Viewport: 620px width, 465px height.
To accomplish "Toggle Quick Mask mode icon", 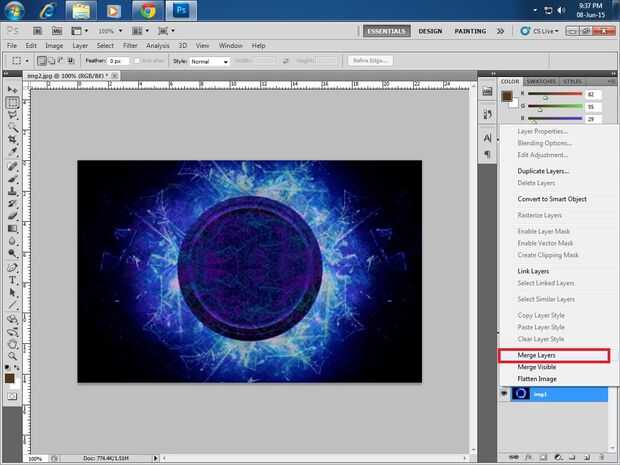I will (12, 397).
